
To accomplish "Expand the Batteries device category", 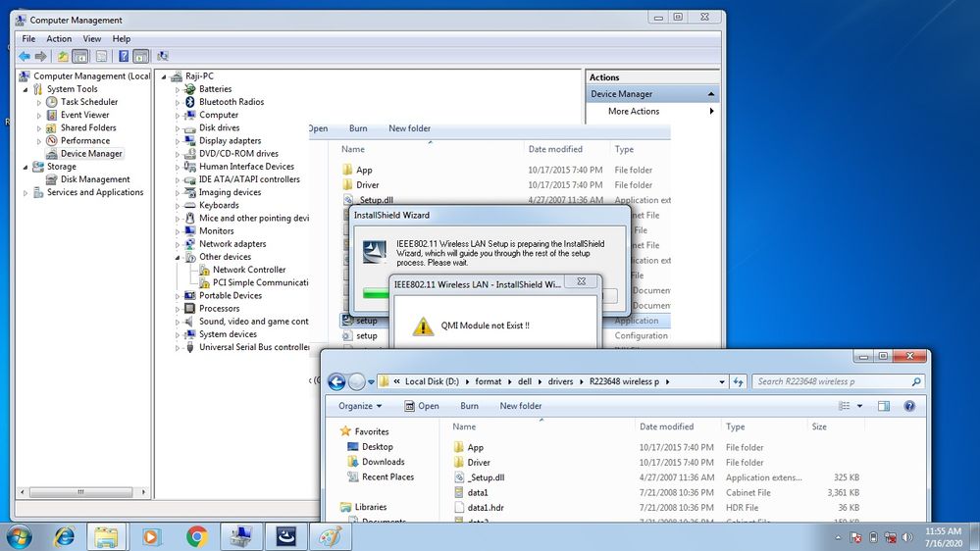I will pyautogui.click(x=179, y=89).
